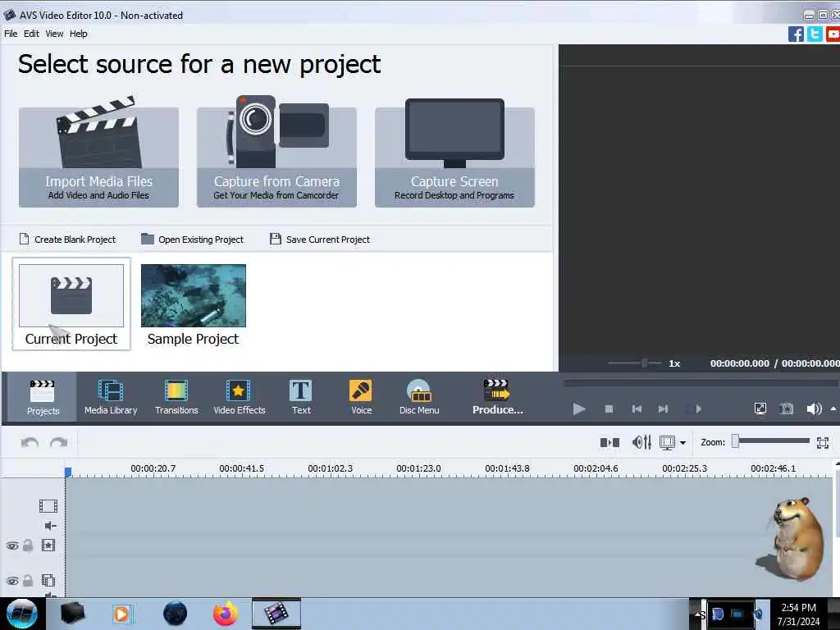Lock the video overlay track
The width and height of the screenshot is (840, 630).
click(x=28, y=581)
